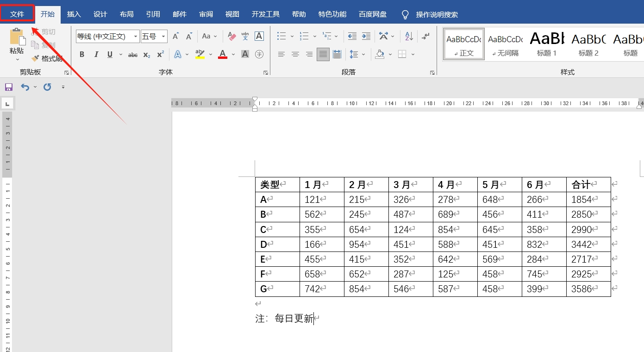Open the font name dropdown showing 等线
The image size is (644, 352).
pos(136,36)
